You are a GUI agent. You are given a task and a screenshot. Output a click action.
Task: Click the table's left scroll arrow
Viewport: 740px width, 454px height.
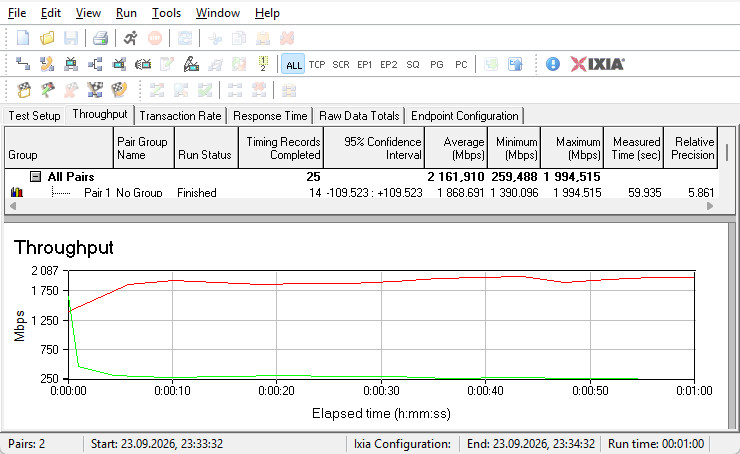[x=13, y=206]
